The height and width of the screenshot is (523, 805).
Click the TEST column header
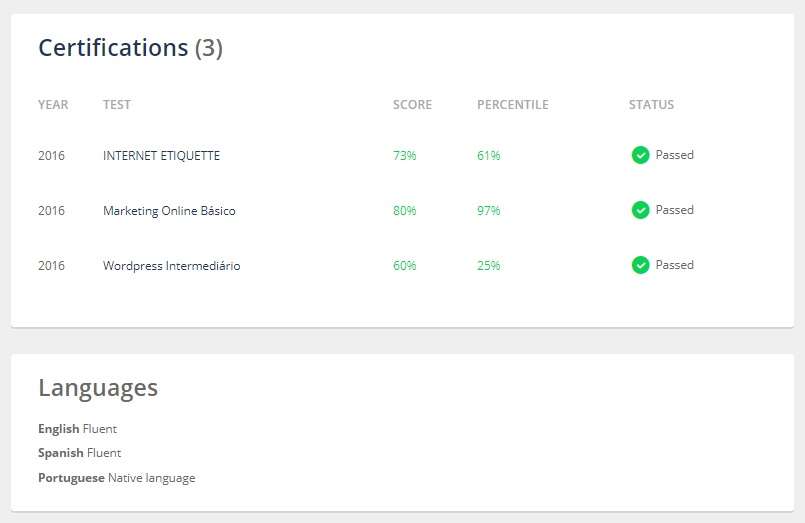pos(116,105)
